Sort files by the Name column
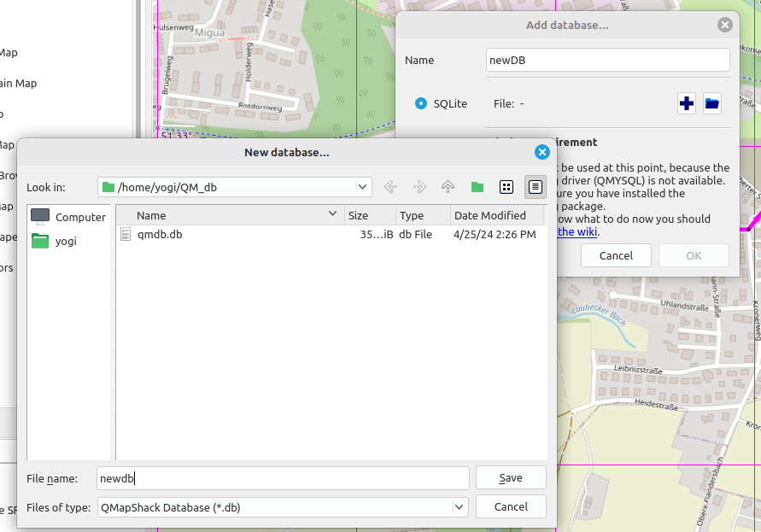The image size is (761, 532). pyautogui.click(x=231, y=215)
